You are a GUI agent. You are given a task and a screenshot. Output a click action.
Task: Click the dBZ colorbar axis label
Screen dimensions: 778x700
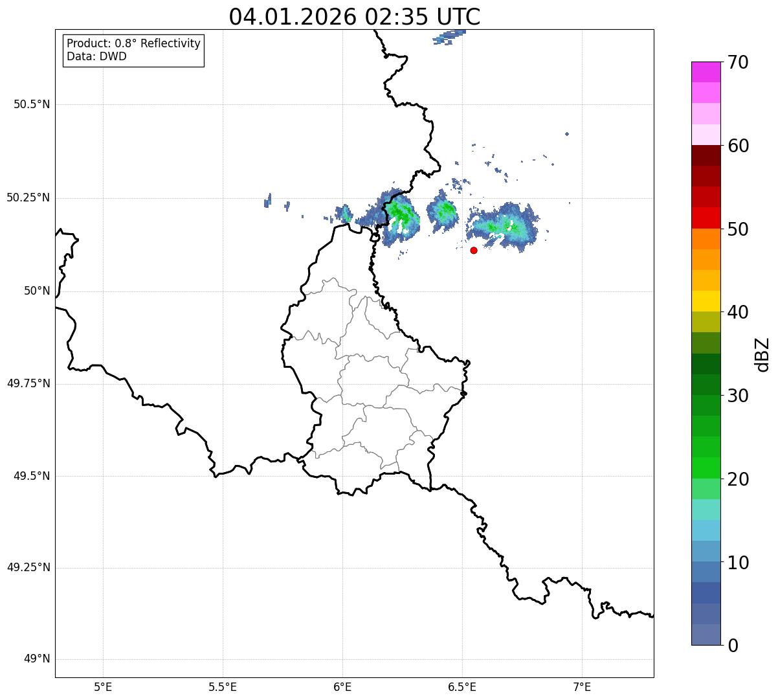[762, 354]
